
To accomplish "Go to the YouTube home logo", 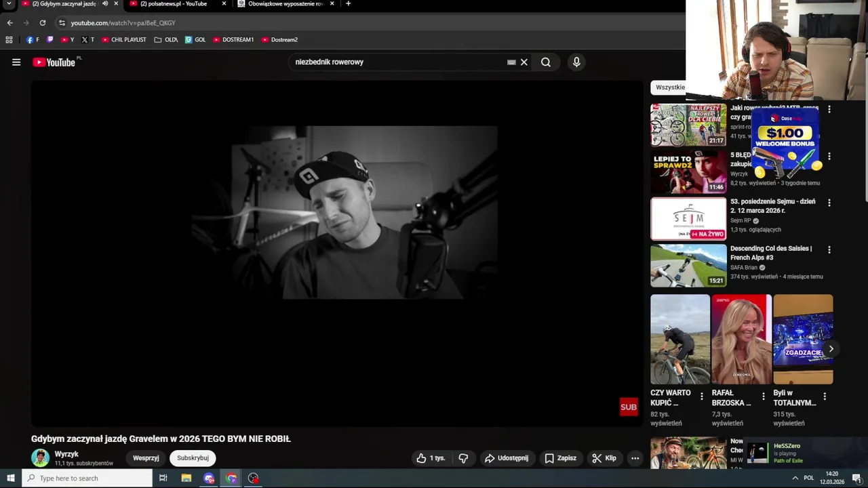I will tap(54, 62).
